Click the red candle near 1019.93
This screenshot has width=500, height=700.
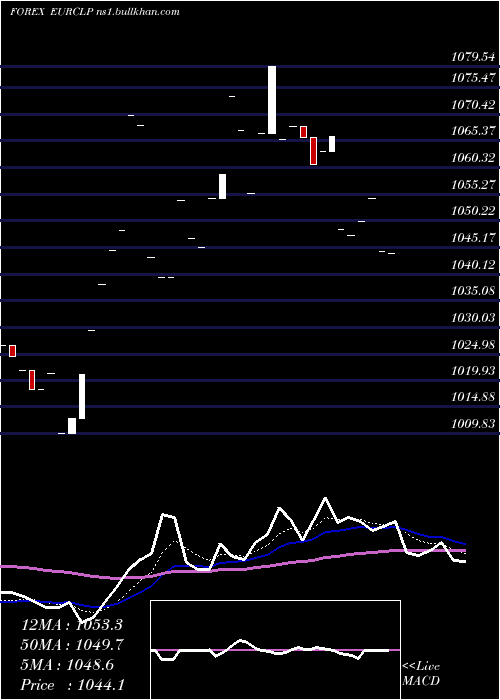(x=32, y=380)
